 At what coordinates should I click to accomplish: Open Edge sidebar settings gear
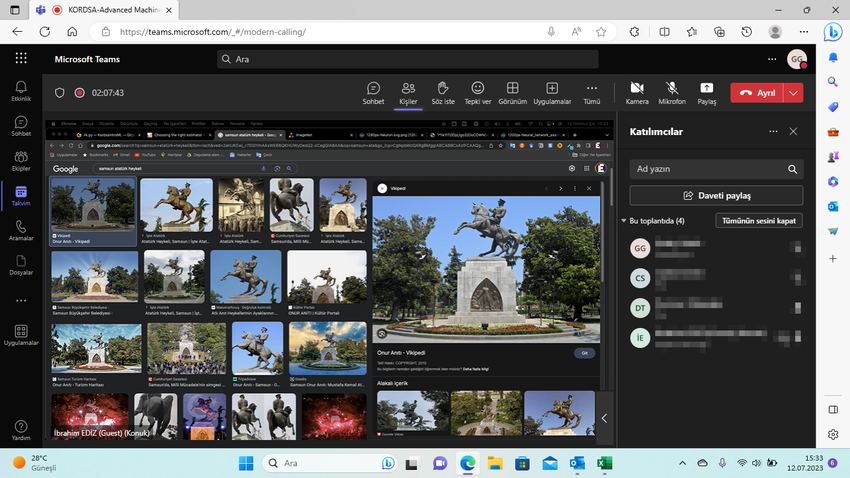[833, 434]
